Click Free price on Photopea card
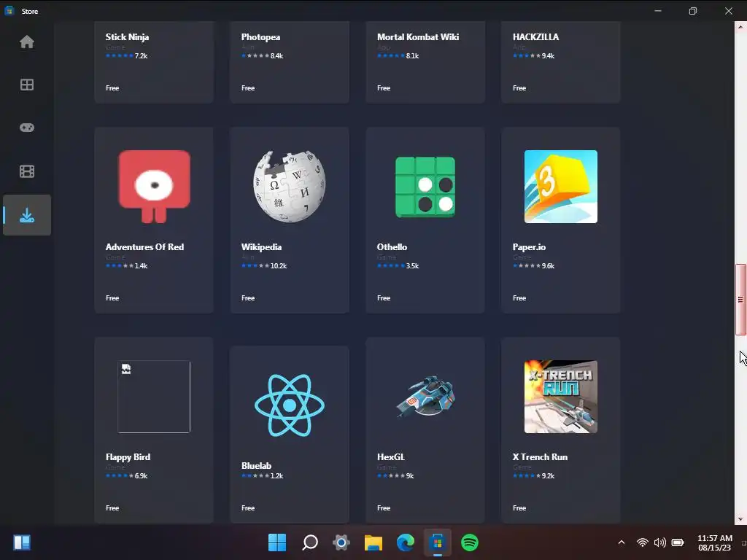This screenshot has height=560, width=747. 248,88
